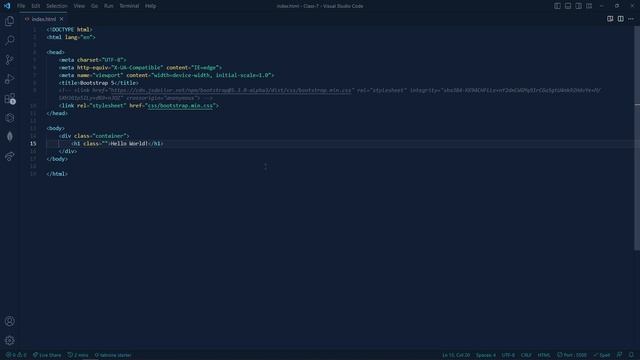Toggle the secondary side bar

(x=578, y=6)
